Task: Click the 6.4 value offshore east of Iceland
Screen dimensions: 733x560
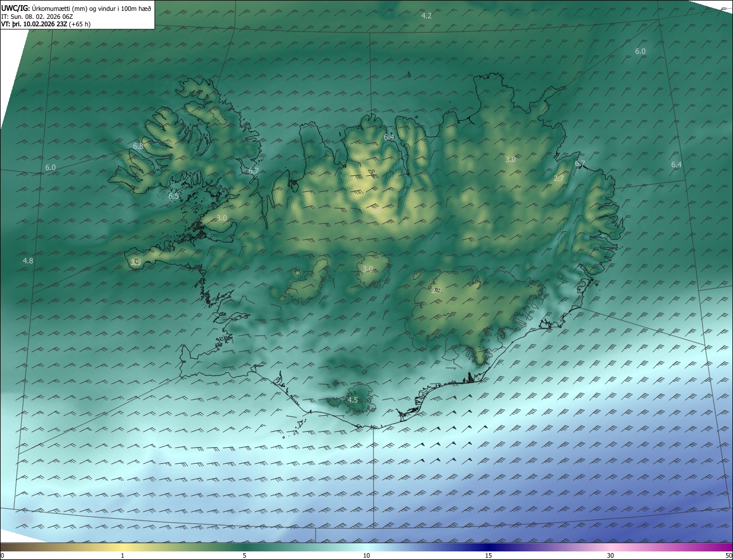Action: [x=676, y=164]
